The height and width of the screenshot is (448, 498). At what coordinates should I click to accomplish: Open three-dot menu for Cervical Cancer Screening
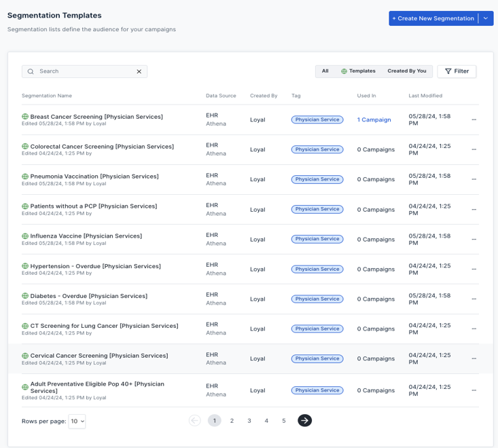(474, 358)
